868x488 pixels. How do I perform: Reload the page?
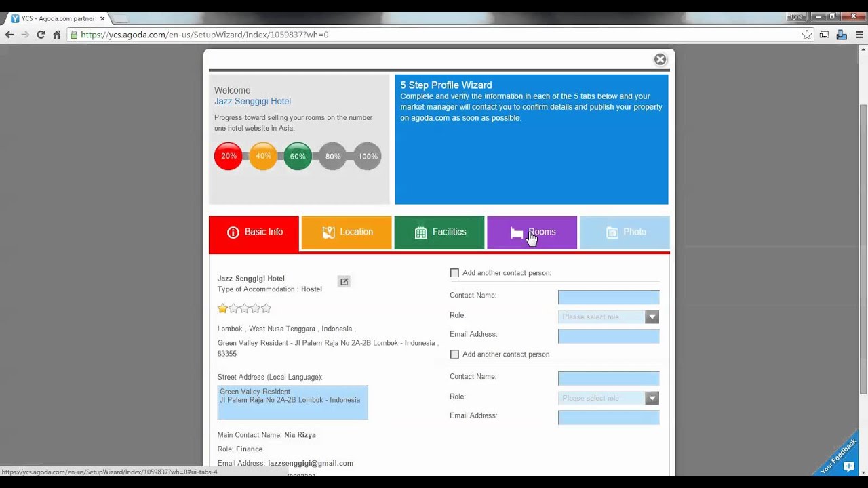41,35
